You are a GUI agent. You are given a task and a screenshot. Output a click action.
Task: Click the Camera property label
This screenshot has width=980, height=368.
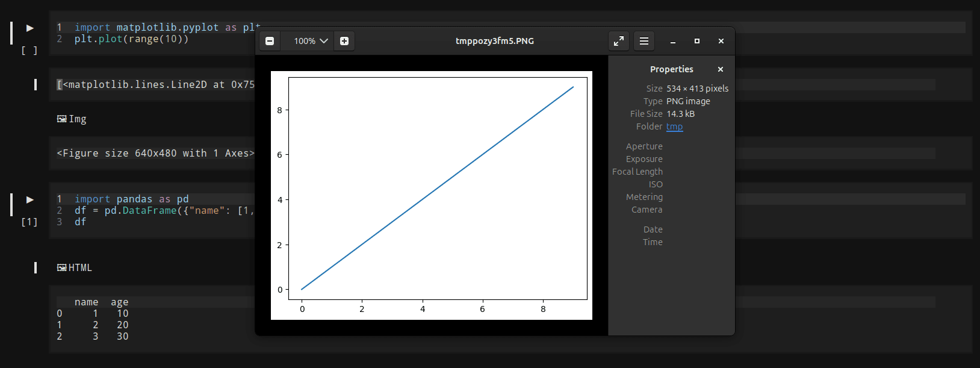coord(647,210)
